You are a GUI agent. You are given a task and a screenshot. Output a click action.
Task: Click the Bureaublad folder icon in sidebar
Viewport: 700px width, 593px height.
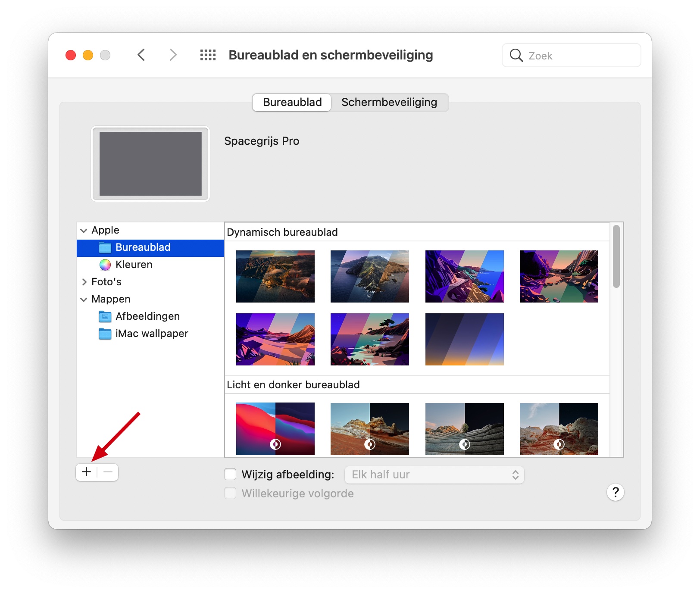[105, 247]
